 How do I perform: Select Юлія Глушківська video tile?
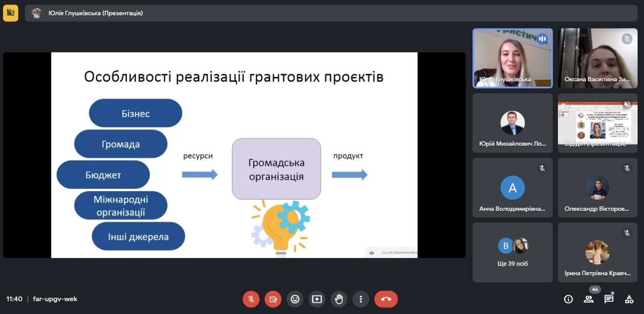point(512,58)
